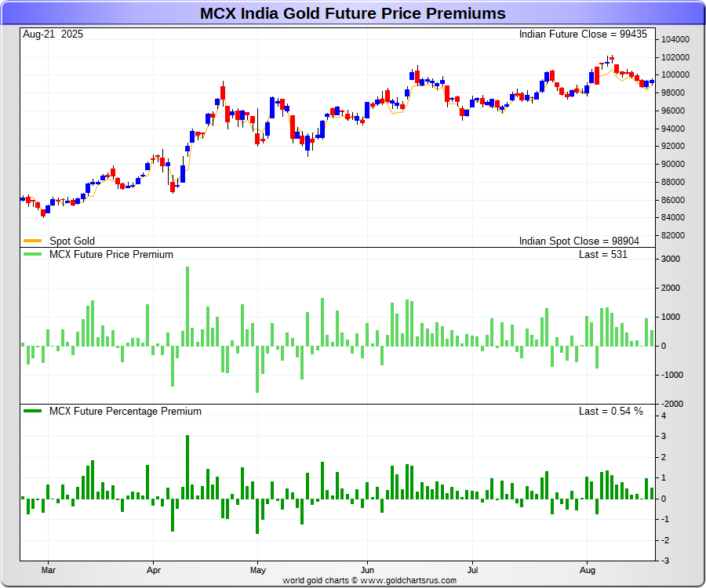The height and width of the screenshot is (588, 706).
Task: Select the 'Spot Gold' legend label
Action: [72, 241]
